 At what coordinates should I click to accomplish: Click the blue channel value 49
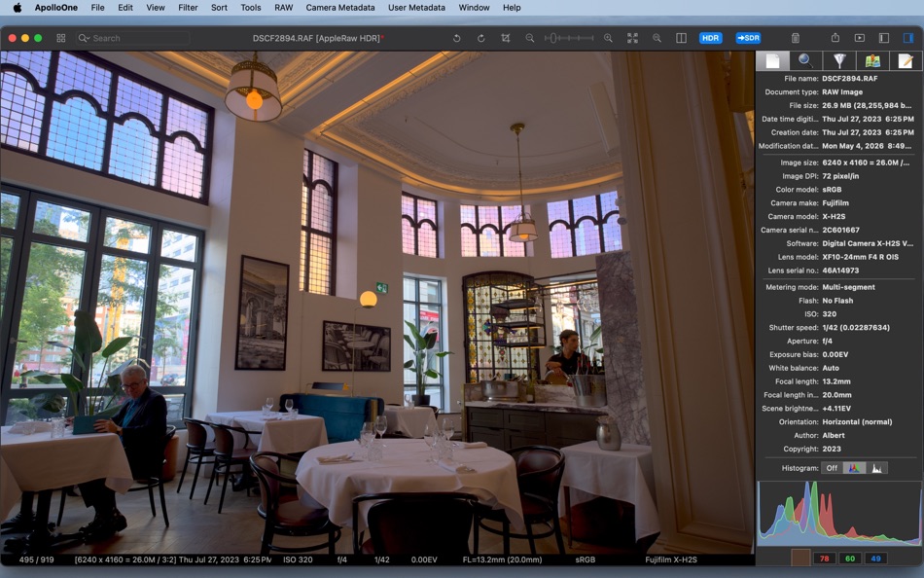pyautogui.click(x=875, y=559)
